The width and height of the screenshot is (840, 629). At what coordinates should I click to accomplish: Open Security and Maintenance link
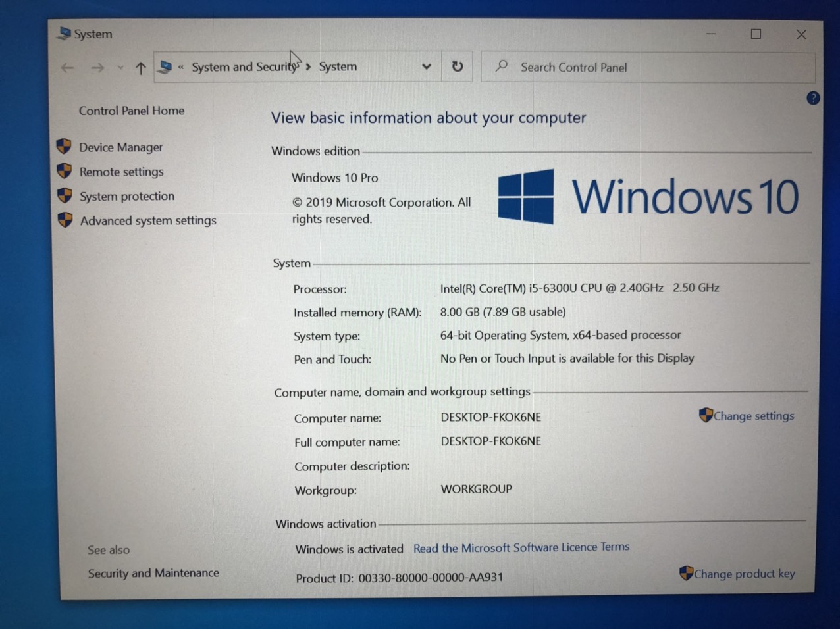pos(153,573)
